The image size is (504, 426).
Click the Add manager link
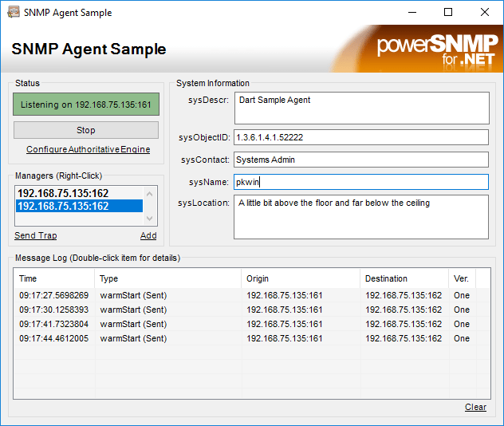(148, 235)
